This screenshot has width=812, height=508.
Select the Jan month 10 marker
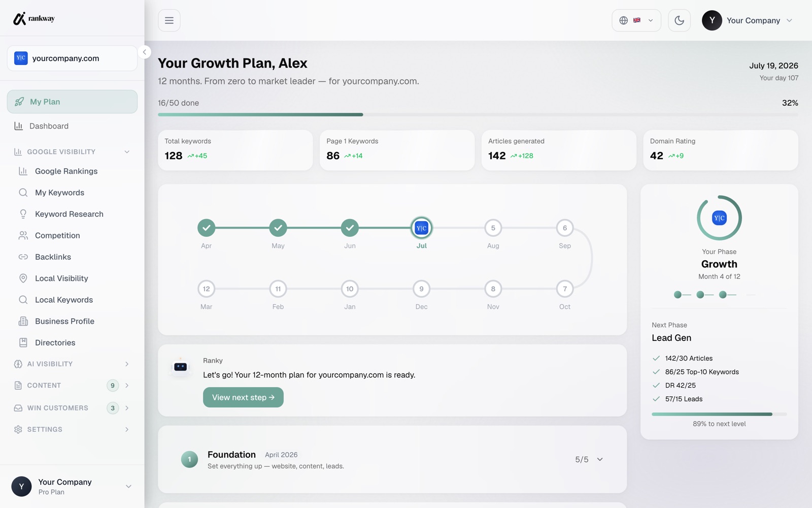pos(350,289)
